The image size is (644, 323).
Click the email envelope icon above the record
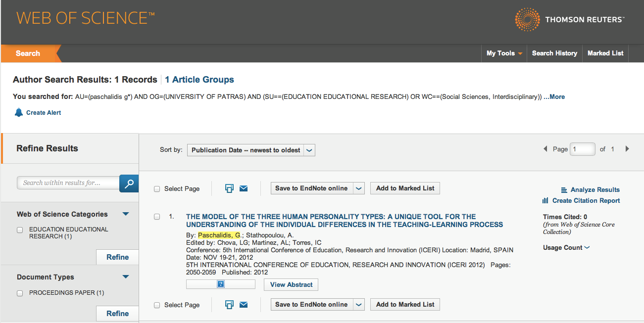(x=244, y=188)
